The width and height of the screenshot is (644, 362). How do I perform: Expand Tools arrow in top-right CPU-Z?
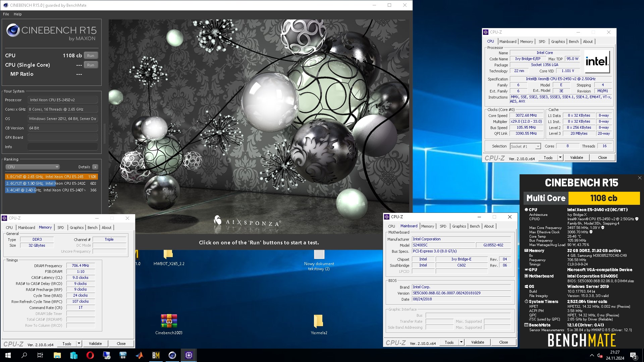pos(560,158)
